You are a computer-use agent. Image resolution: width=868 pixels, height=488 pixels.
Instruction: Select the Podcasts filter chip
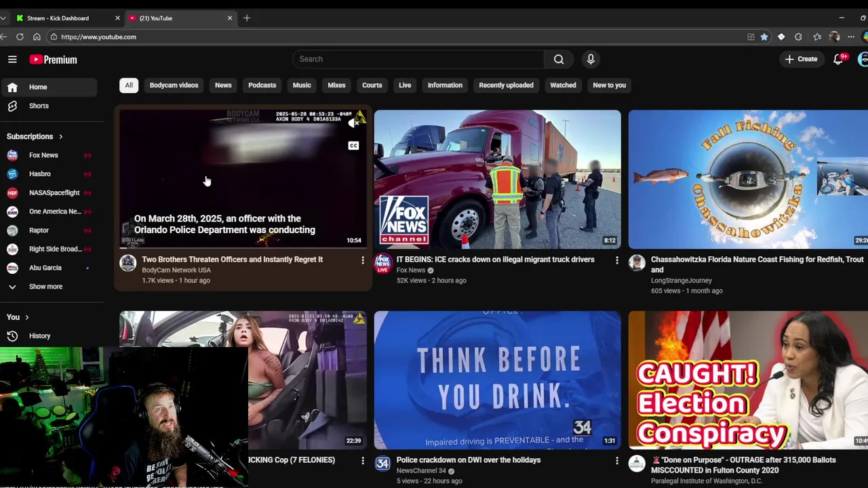(262, 85)
